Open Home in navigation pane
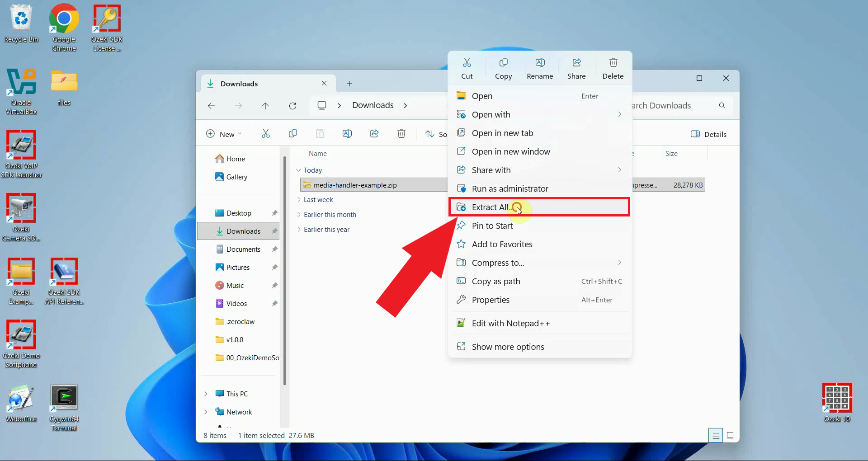Screen dimensions: 868x461 [x=231, y=159]
